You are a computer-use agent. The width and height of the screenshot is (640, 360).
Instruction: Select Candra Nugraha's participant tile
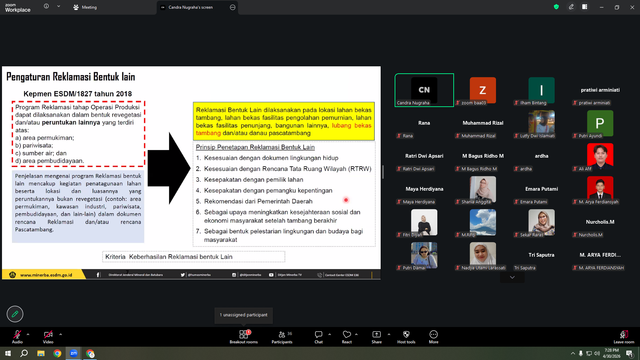tap(424, 90)
